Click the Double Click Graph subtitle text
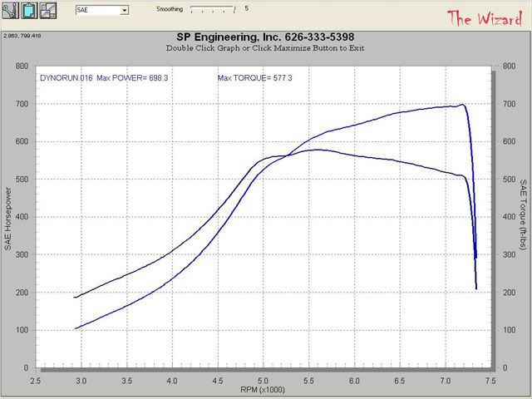 tap(265, 48)
